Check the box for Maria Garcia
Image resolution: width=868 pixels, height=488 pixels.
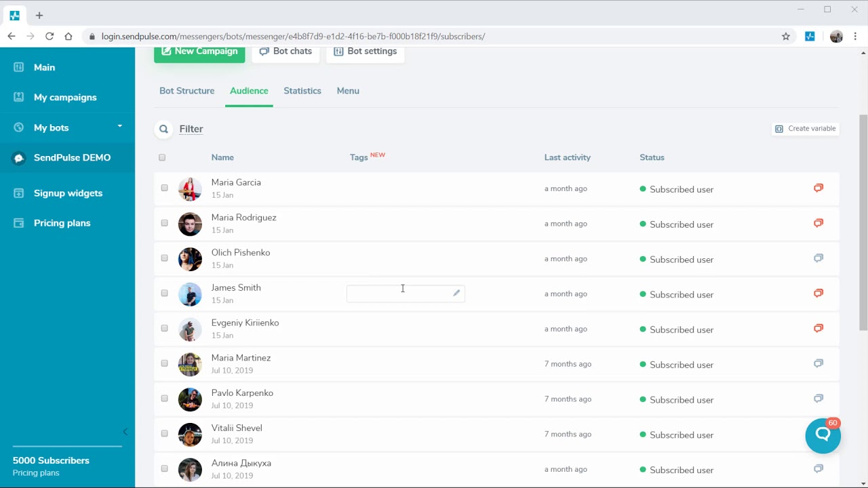pos(164,188)
